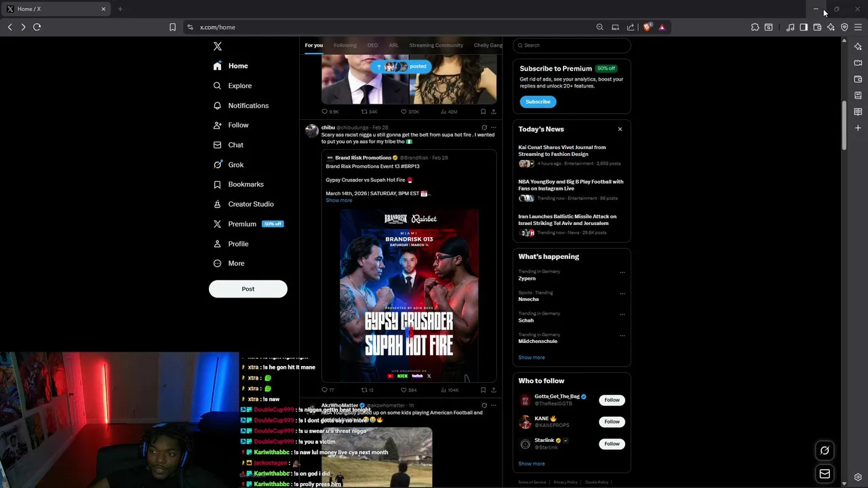Open the Brave Wallet icon
Viewport: 868px width, 488px height.
coord(817,27)
